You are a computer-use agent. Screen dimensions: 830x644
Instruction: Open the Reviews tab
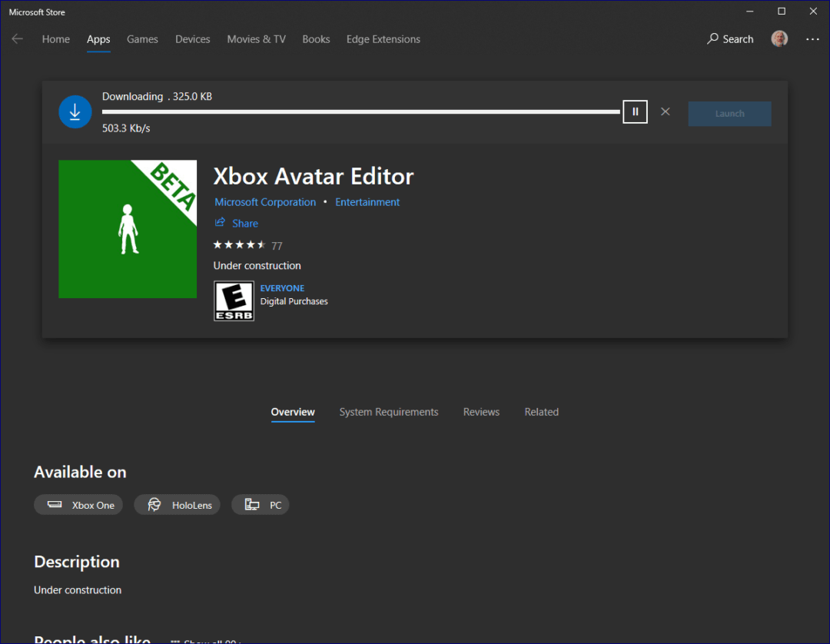click(x=481, y=412)
